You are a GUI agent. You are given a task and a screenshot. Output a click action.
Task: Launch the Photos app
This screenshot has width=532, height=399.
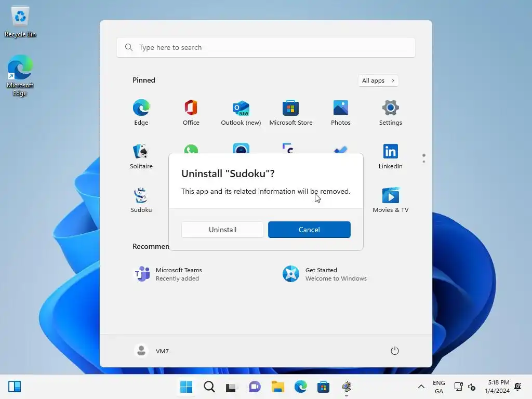(341, 113)
